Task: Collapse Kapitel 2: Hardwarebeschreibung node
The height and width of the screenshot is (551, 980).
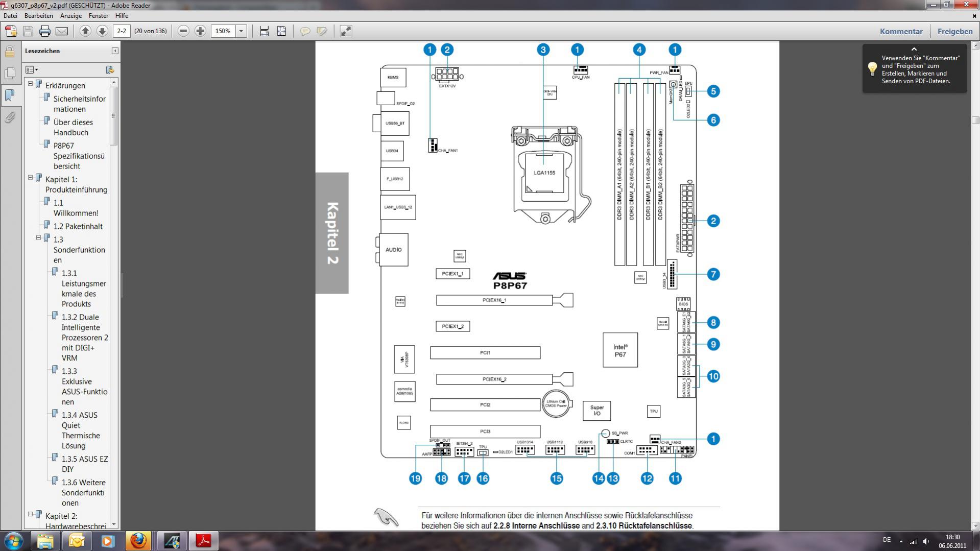Action: coord(30,514)
